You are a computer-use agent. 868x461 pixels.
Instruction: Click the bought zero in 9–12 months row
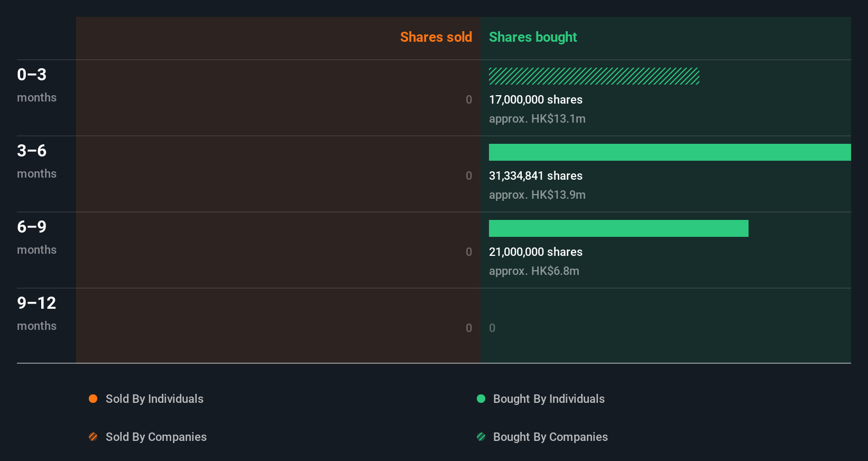click(492, 328)
